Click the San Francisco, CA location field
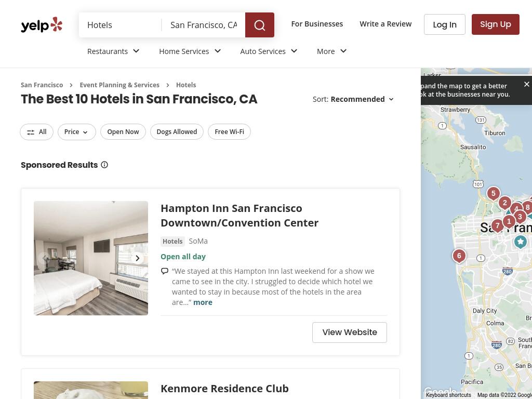This screenshot has height=399, width=532. tap(204, 25)
